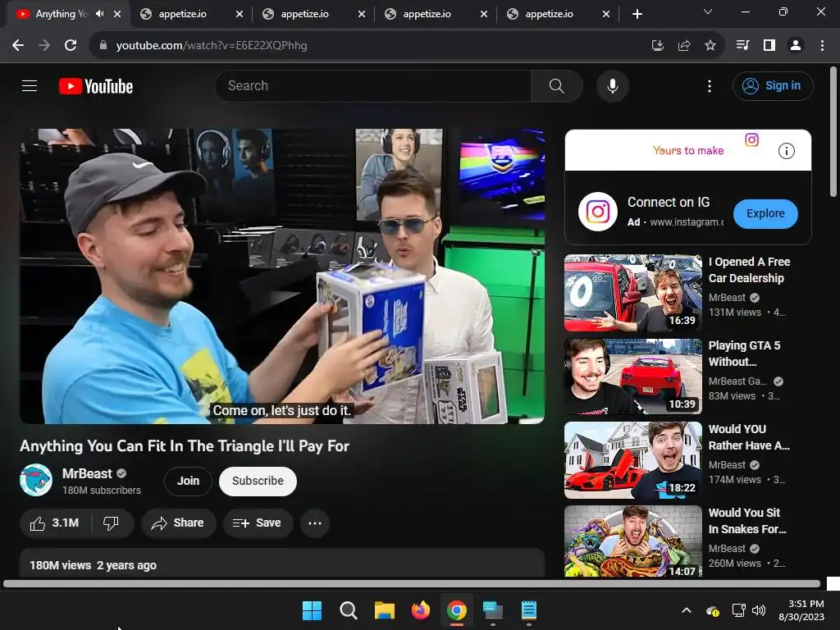The height and width of the screenshot is (630, 840).
Task: Reload the page with refresh icon
Action: (x=71, y=46)
